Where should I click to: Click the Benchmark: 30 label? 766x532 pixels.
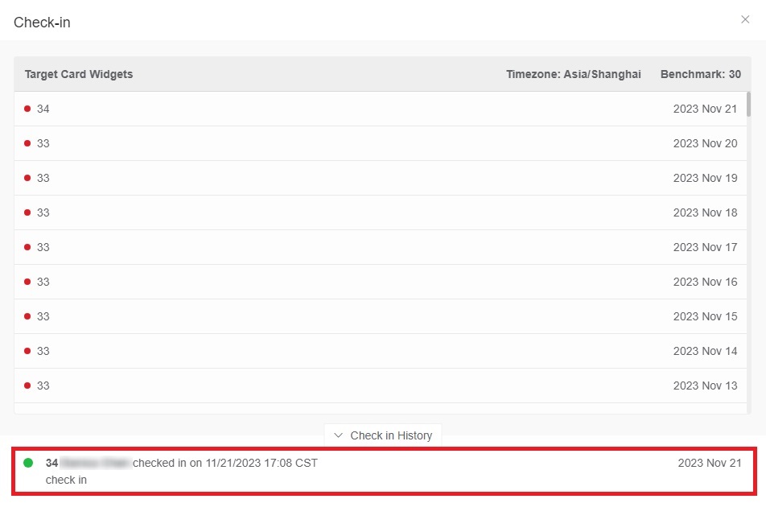pyautogui.click(x=700, y=74)
